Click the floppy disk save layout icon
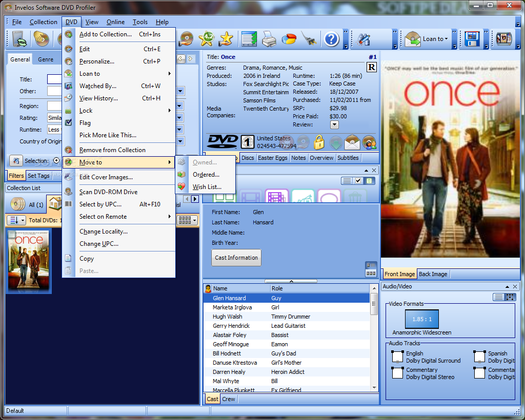 click(x=472, y=39)
